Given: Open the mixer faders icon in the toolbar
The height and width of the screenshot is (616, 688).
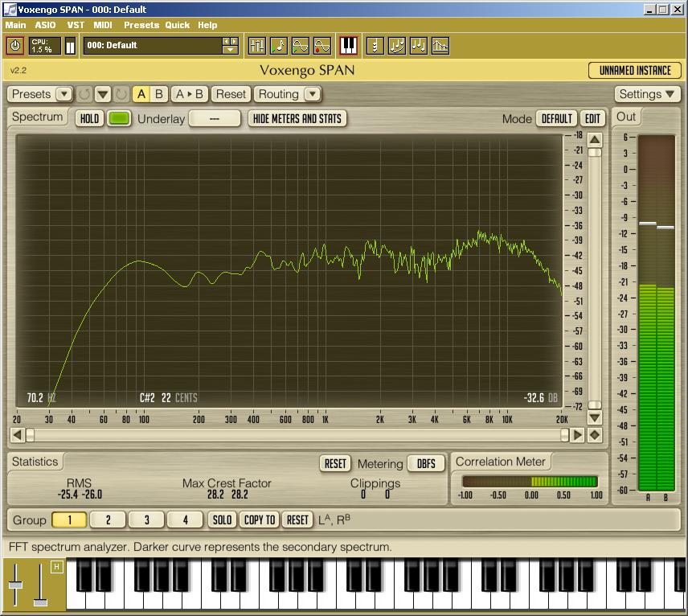Looking at the screenshot, I should (x=257, y=46).
